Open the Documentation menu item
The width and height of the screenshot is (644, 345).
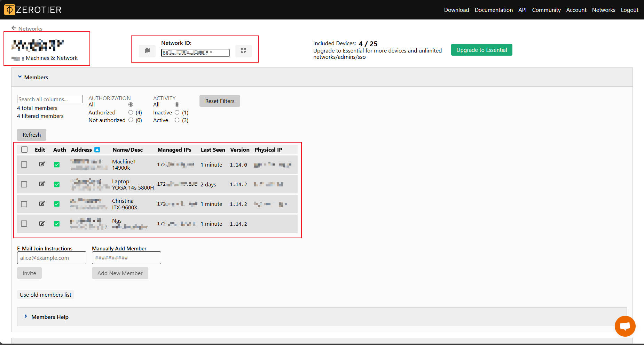494,10
